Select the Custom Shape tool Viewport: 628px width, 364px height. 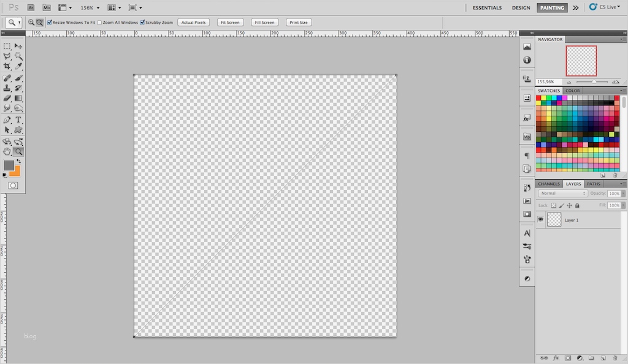(x=18, y=129)
